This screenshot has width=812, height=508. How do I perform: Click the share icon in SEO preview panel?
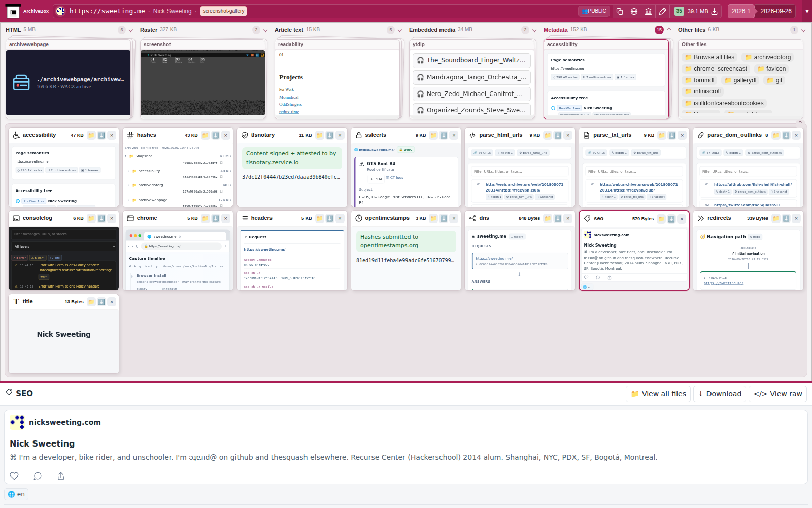(x=61, y=476)
